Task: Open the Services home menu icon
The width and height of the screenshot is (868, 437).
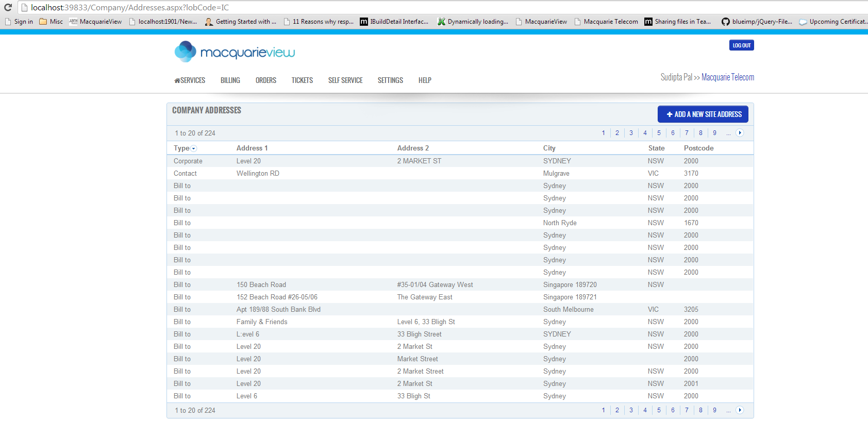Action: click(x=177, y=80)
